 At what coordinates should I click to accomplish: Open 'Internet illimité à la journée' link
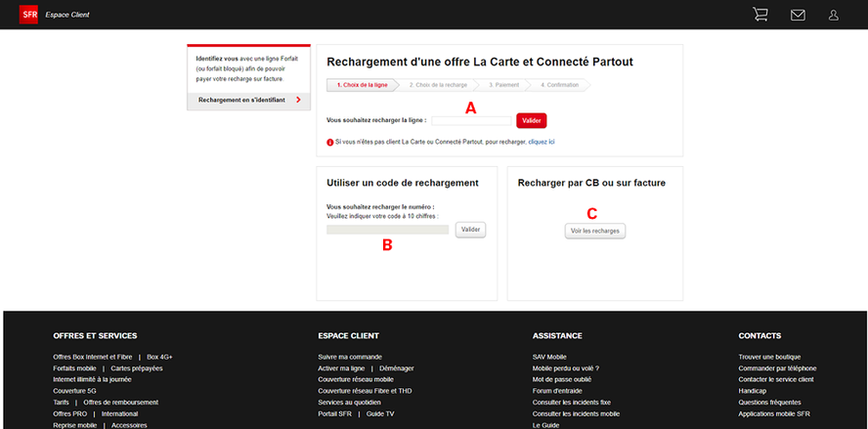point(93,380)
